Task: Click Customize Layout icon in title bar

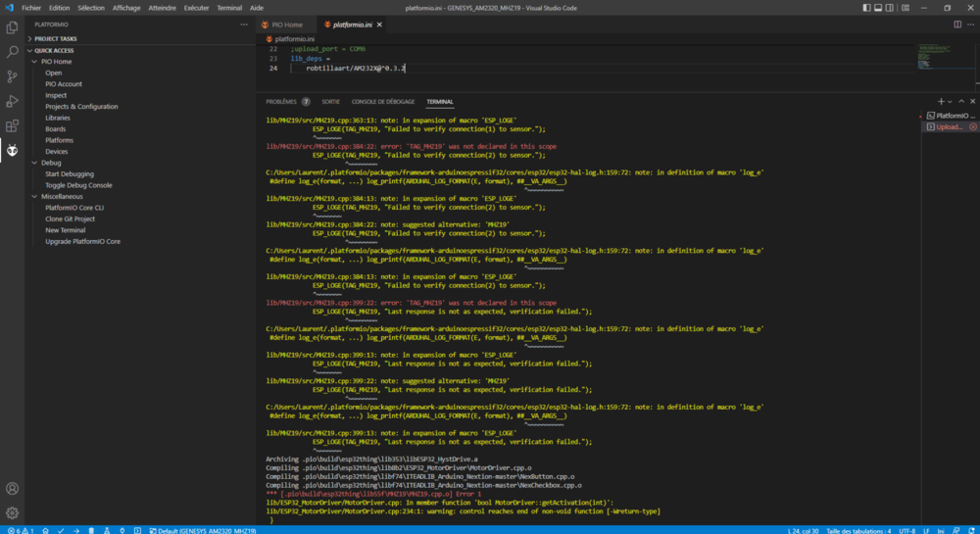Action: pyautogui.click(x=905, y=8)
